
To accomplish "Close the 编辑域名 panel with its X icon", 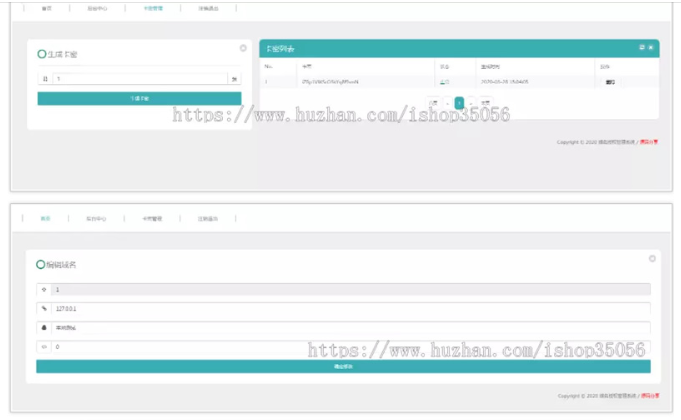I will coord(652,258).
